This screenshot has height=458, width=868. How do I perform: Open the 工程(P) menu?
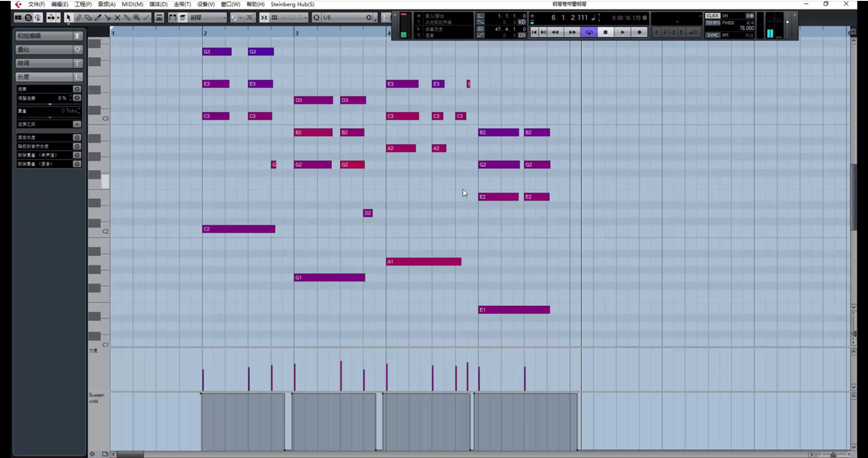[x=83, y=4]
